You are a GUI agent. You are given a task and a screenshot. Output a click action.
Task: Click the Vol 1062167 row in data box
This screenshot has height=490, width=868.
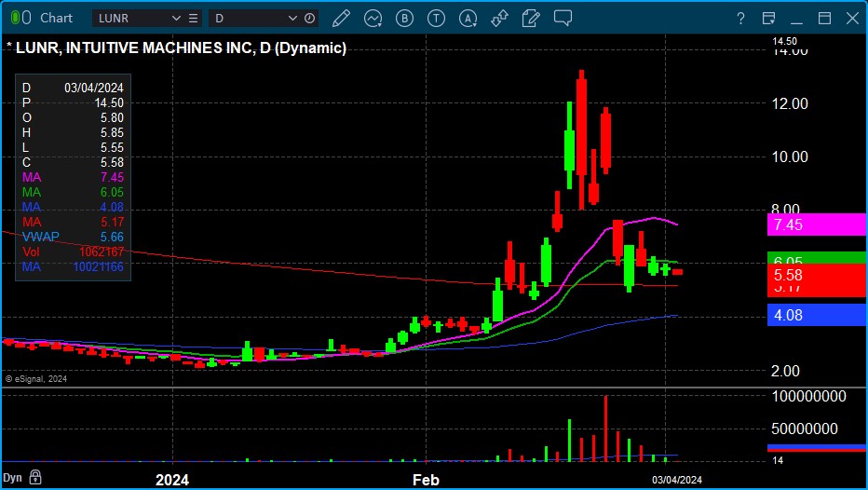coord(73,252)
